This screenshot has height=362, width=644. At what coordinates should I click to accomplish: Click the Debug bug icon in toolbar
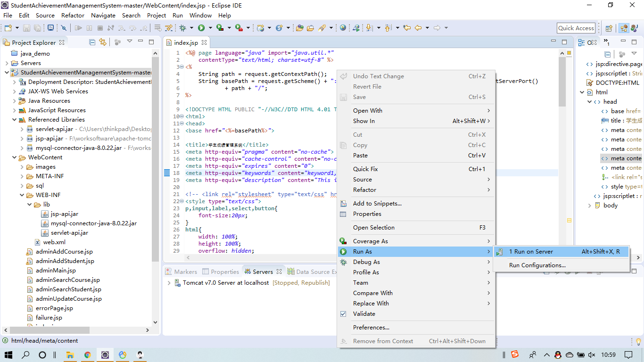(x=182, y=28)
